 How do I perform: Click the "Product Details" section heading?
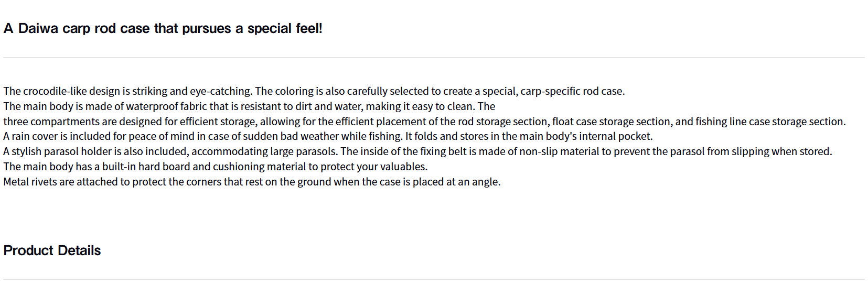point(52,250)
